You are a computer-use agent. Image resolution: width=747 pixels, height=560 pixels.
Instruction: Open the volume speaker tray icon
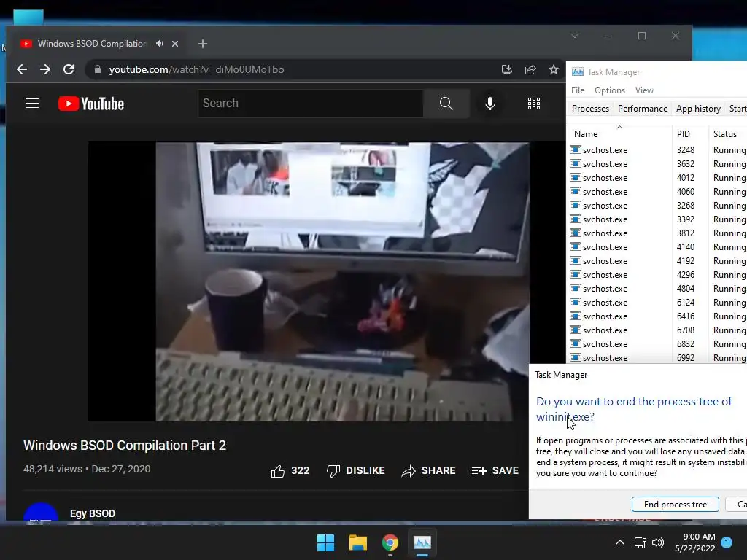click(x=658, y=542)
